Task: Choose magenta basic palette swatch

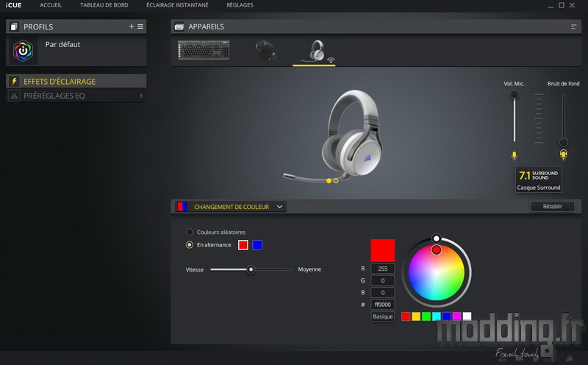Action: tap(456, 316)
